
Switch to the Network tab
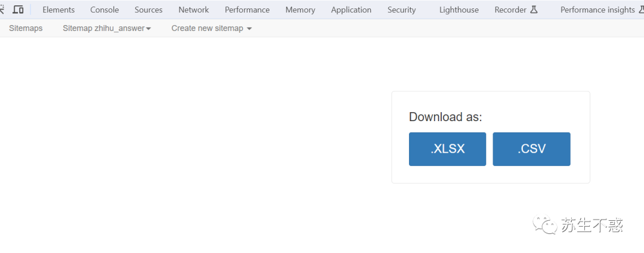(193, 10)
